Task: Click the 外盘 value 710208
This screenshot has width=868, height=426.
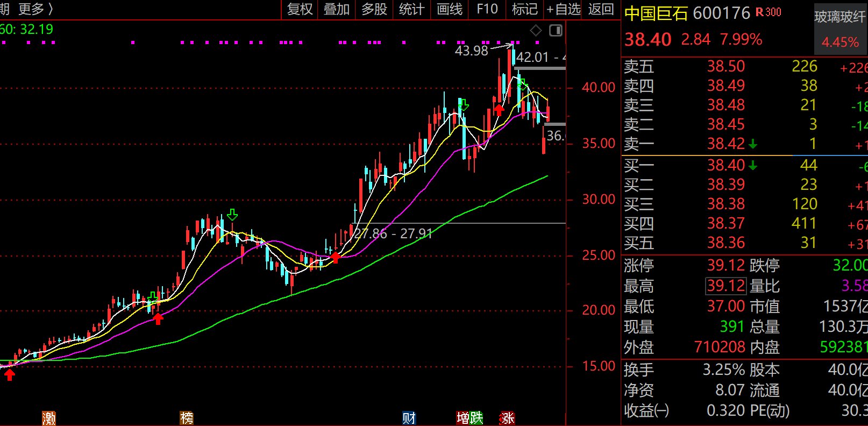Action: click(720, 347)
